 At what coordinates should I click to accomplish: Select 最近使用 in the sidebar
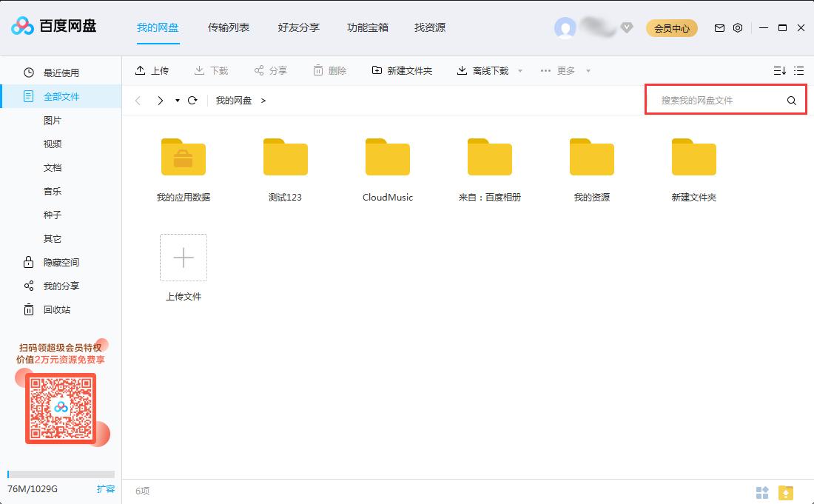(x=61, y=73)
